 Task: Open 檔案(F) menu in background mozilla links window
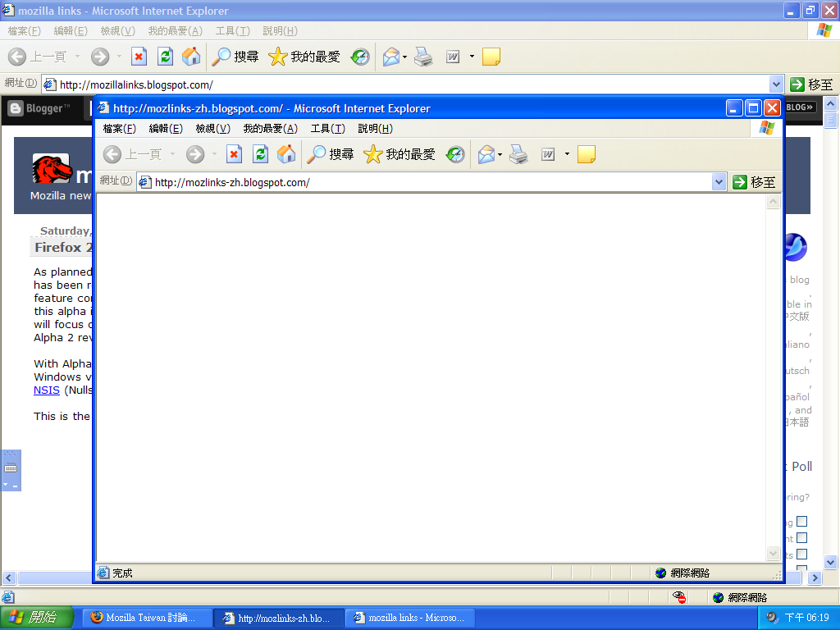tap(25, 31)
